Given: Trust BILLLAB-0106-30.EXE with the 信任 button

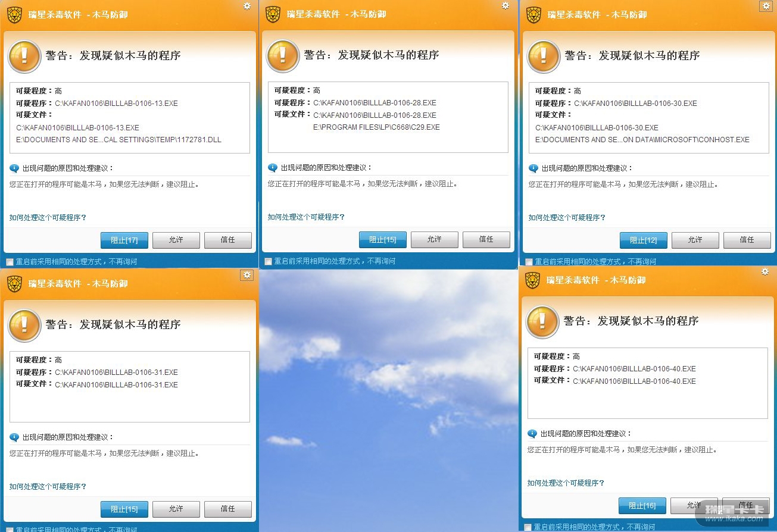Looking at the screenshot, I should 747,240.
